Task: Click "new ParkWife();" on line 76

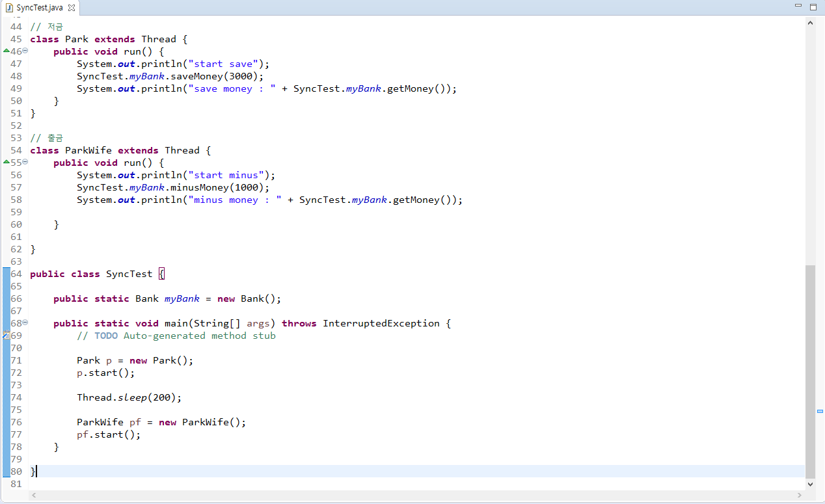Action: point(202,422)
